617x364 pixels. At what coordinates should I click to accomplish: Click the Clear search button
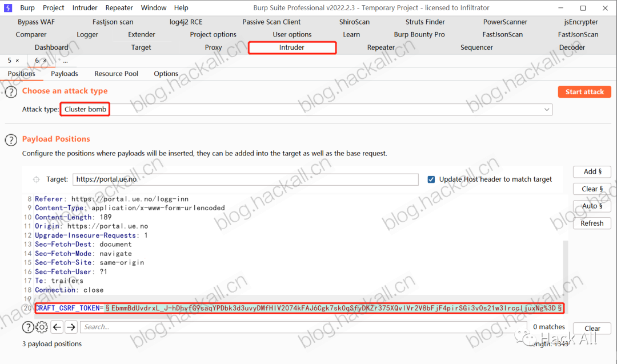tap(592, 328)
